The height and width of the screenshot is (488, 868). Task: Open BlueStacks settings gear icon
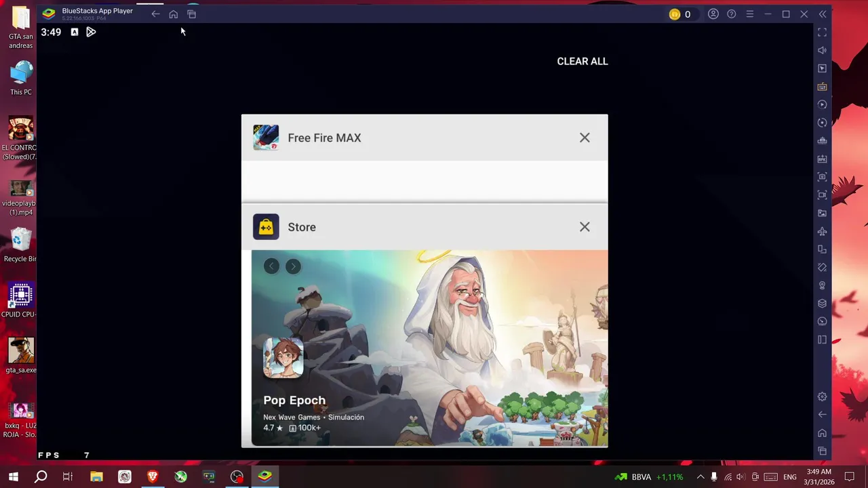(823, 396)
